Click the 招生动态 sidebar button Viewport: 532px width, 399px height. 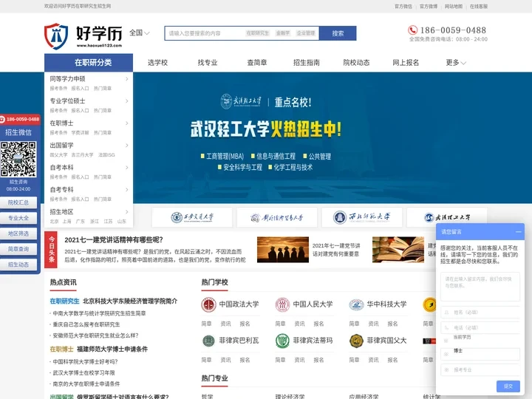pyautogui.click(x=18, y=265)
